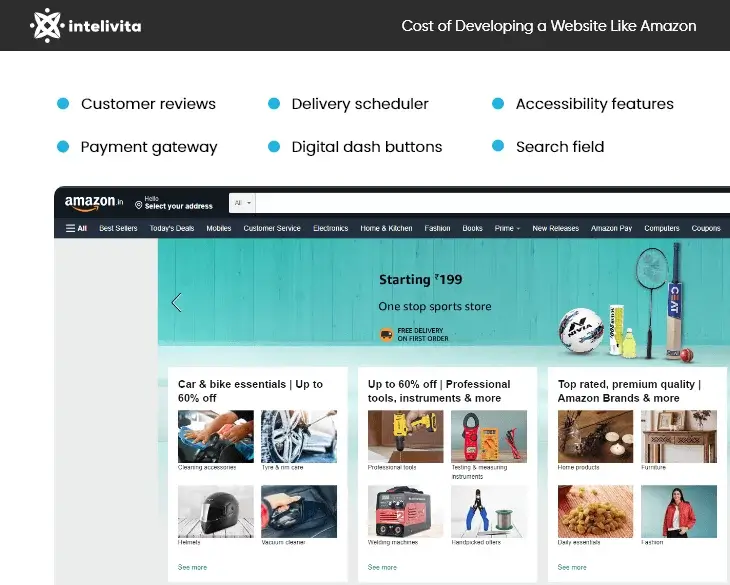Viewport: 730px width, 585px height.
Task: Open Handpicked offers thumbnail
Action: tap(489, 511)
